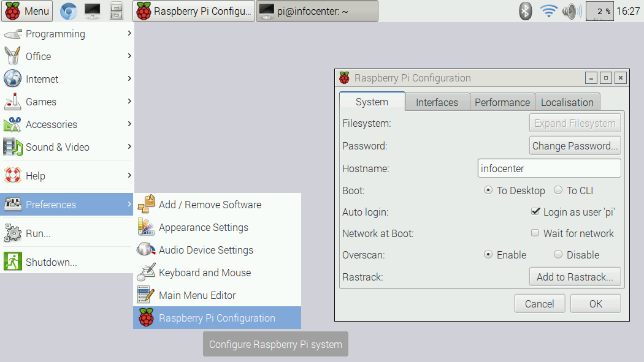Click the Shutdown exit icon
This screenshot has width=644, height=362.
(13, 262)
